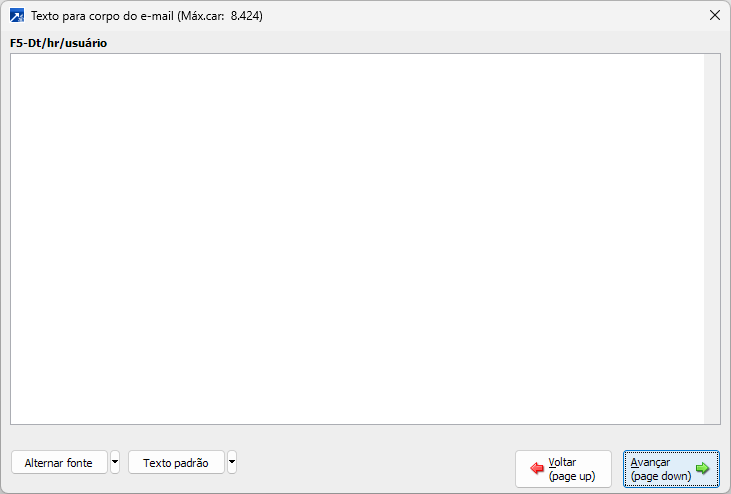Click the green right arrow icon on Avançar
The width and height of the screenshot is (731, 494).
pyautogui.click(x=703, y=468)
